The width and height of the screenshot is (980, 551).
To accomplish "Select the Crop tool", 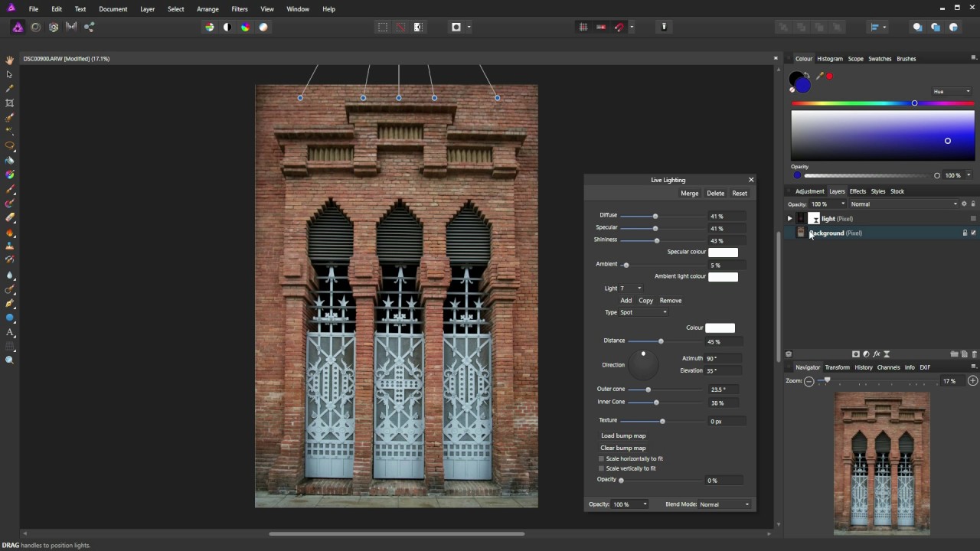I will [x=9, y=103].
